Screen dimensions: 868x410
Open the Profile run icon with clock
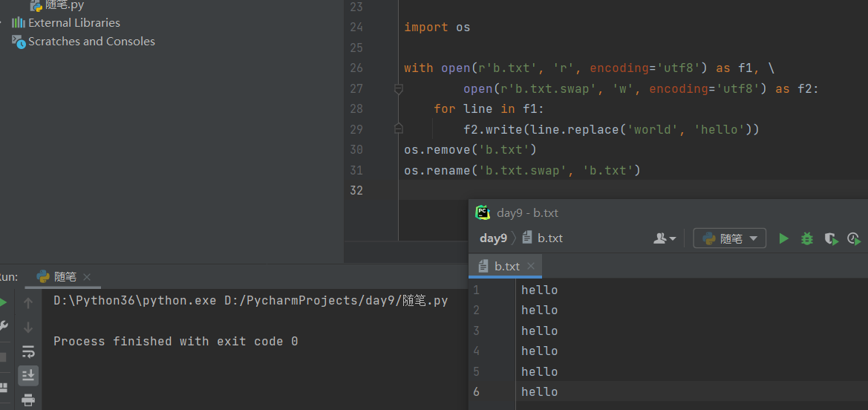pos(854,239)
